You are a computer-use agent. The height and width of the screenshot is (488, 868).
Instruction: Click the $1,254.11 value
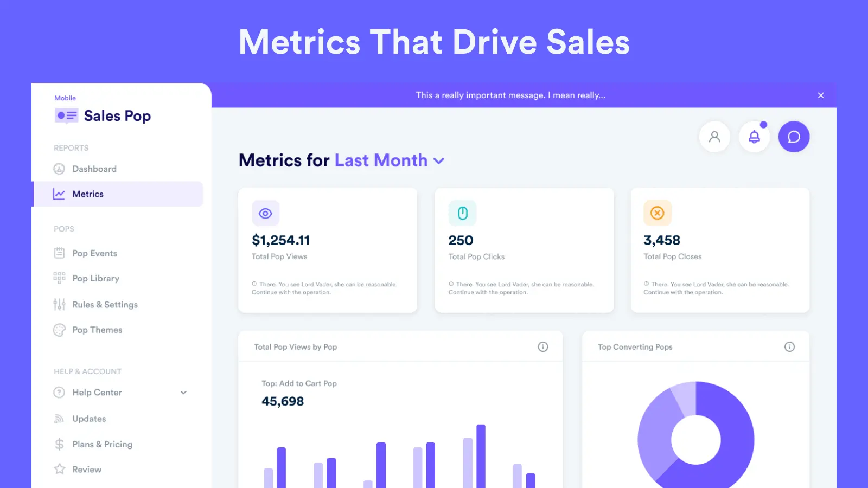(x=281, y=240)
